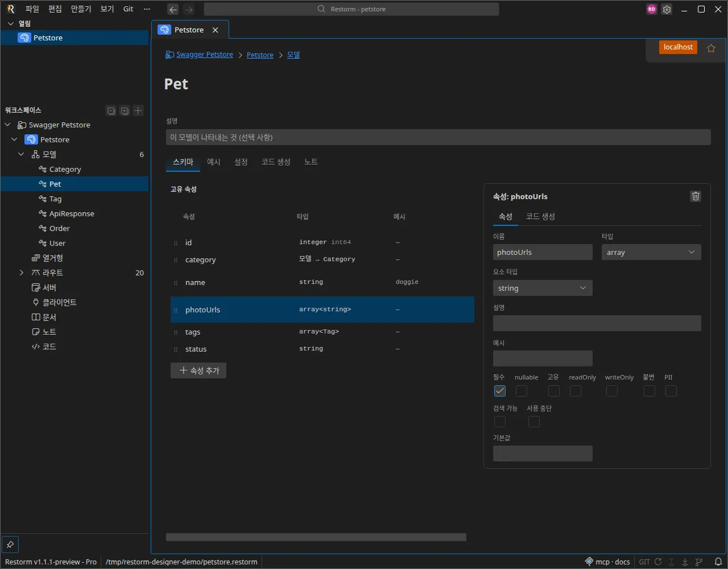
Task: Enable the 사용 중단 (deprecated) checkbox
Action: (534, 422)
